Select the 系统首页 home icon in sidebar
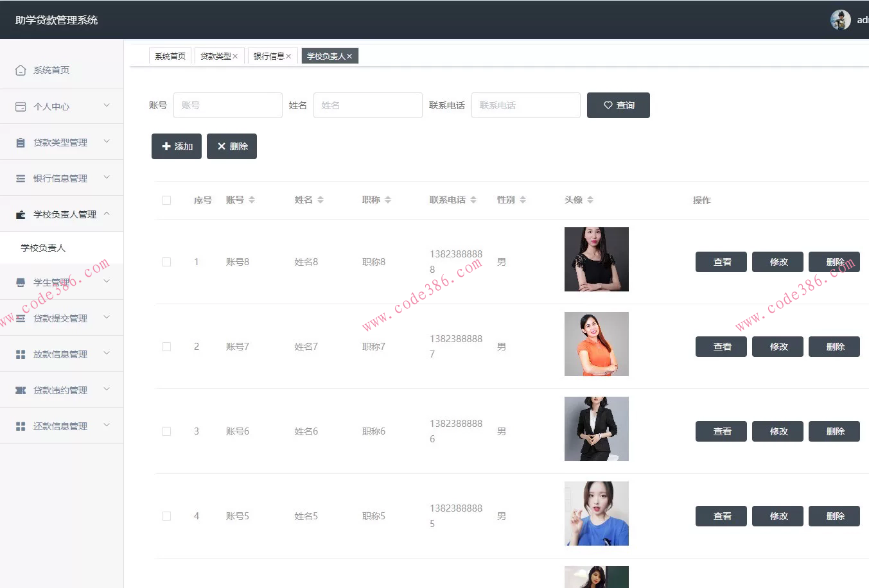 (x=19, y=70)
